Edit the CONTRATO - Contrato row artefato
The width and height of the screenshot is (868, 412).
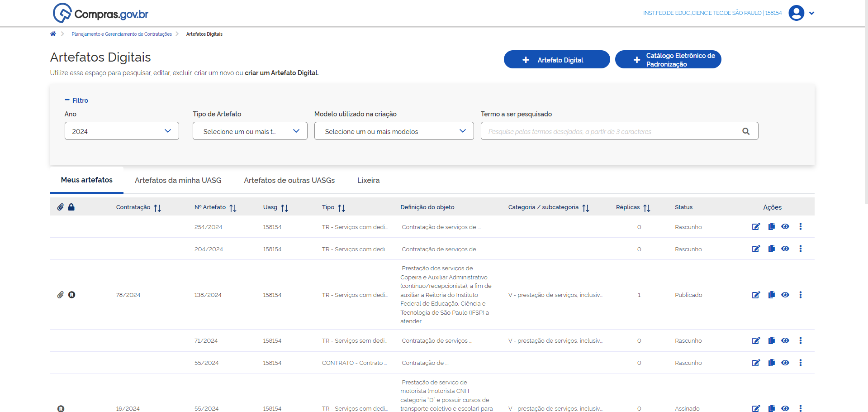tap(756, 363)
